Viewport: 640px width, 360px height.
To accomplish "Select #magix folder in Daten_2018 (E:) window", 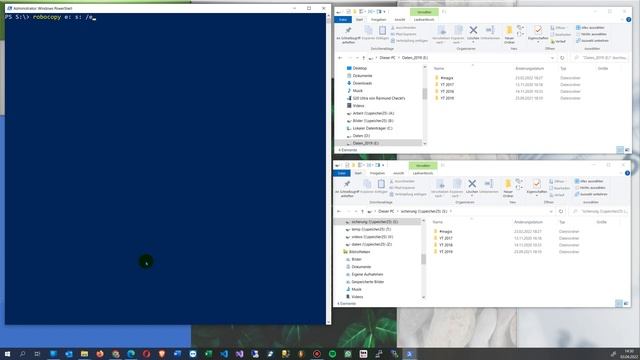I will tap(446, 78).
